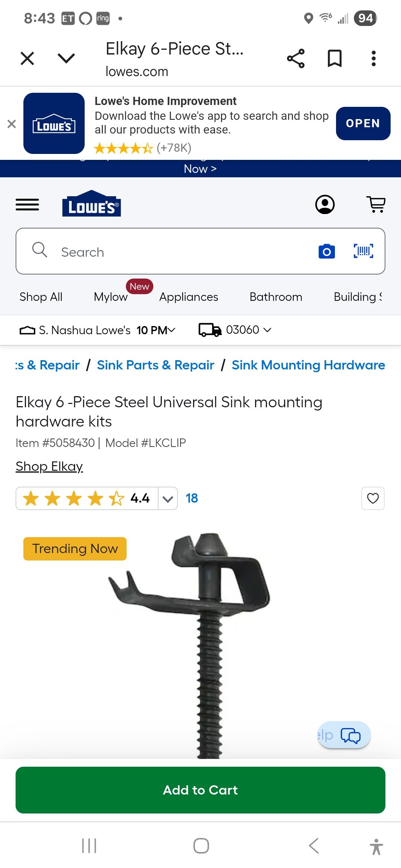Screen dimensions: 401x868
Task: View the shopping cart
Action: [x=376, y=204]
